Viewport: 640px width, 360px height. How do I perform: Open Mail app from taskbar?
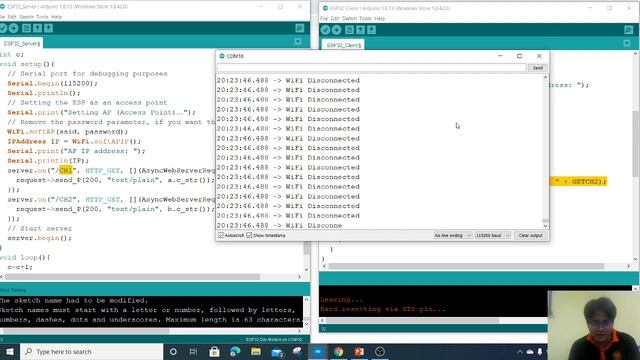277,351
